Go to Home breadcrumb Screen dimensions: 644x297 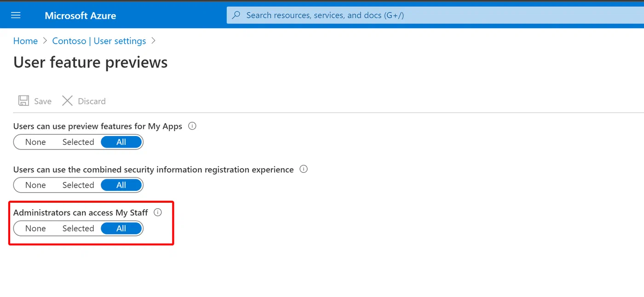[25, 41]
